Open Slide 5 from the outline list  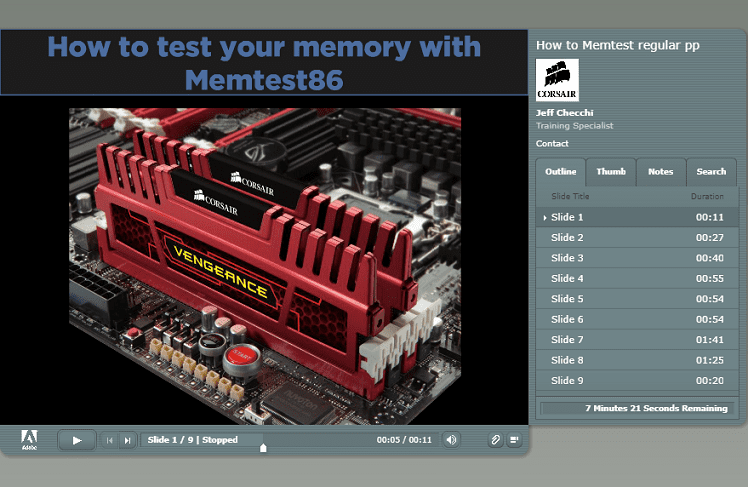tap(637, 299)
